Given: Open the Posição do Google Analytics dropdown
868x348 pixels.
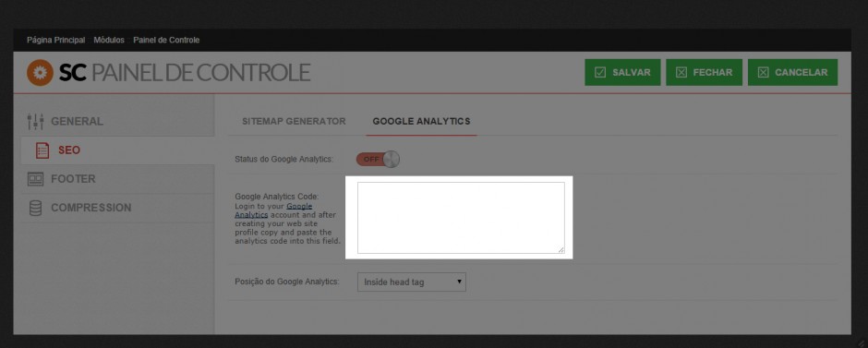Looking at the screenshot, I should (x=411, y=282).
